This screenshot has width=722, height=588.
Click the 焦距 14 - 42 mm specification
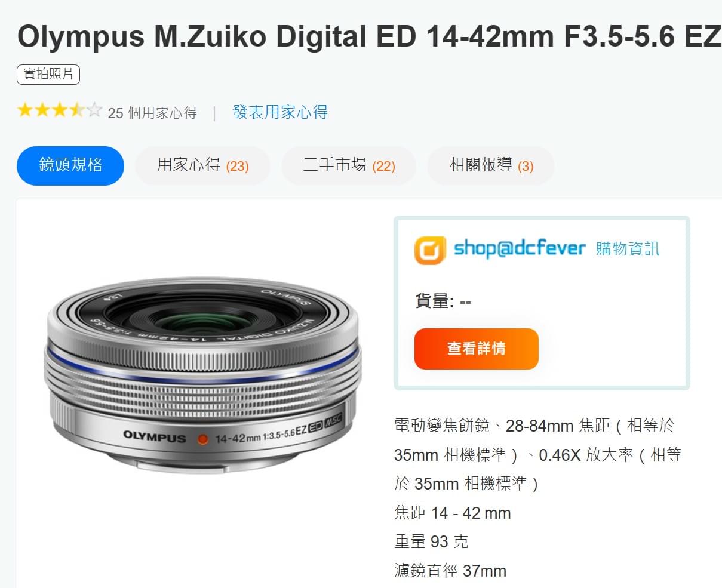(x=453, y=513)
